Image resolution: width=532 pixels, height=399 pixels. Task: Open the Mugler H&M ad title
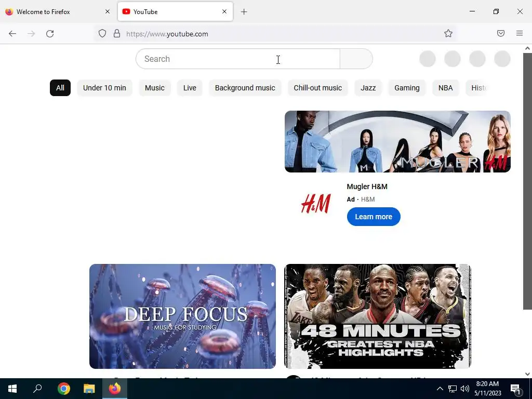tap(367, 187)
